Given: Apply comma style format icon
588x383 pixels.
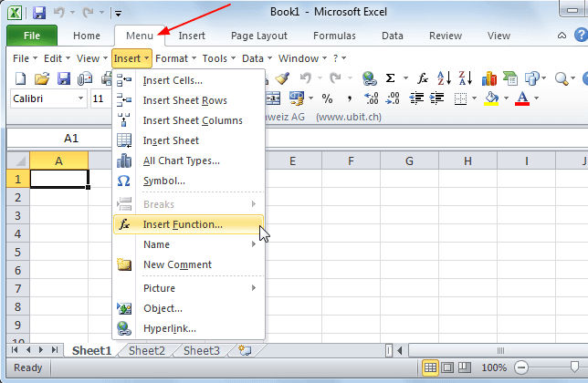Looking at the screenshot, I should (350, 98).
